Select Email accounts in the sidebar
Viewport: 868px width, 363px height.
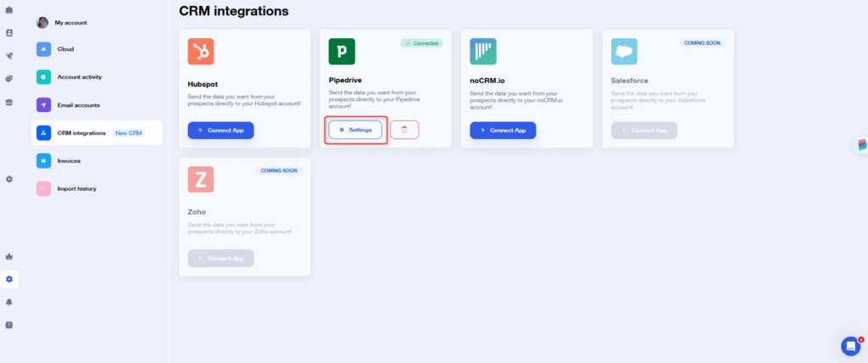coord(78,105)
